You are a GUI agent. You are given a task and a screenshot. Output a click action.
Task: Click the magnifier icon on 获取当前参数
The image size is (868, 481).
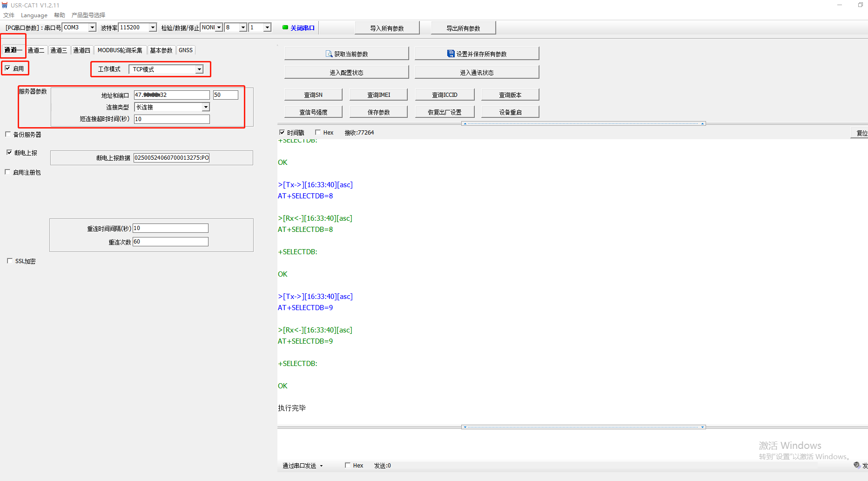[x=329, y=54]
